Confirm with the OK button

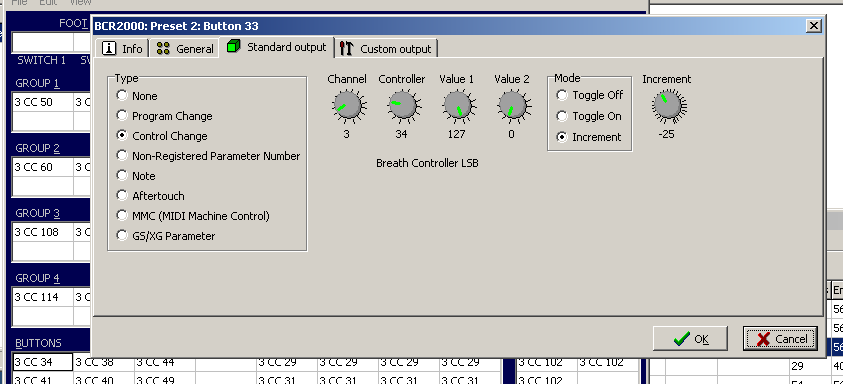click(690, 339)
